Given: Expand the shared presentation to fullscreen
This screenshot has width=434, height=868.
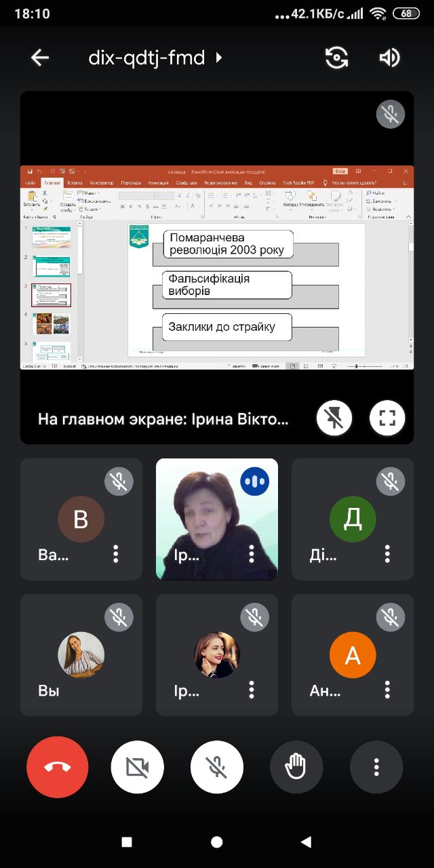Looking at the screenshot, I should point(387,418).
